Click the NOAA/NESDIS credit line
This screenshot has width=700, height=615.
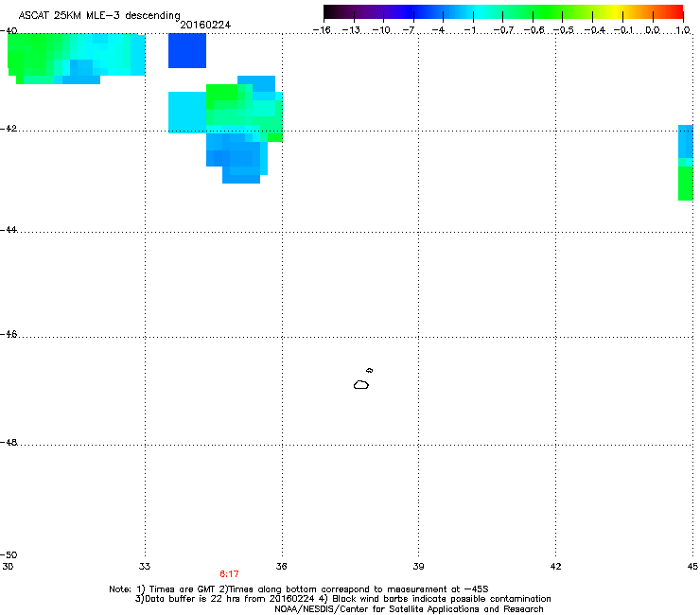tap(409, 609)
